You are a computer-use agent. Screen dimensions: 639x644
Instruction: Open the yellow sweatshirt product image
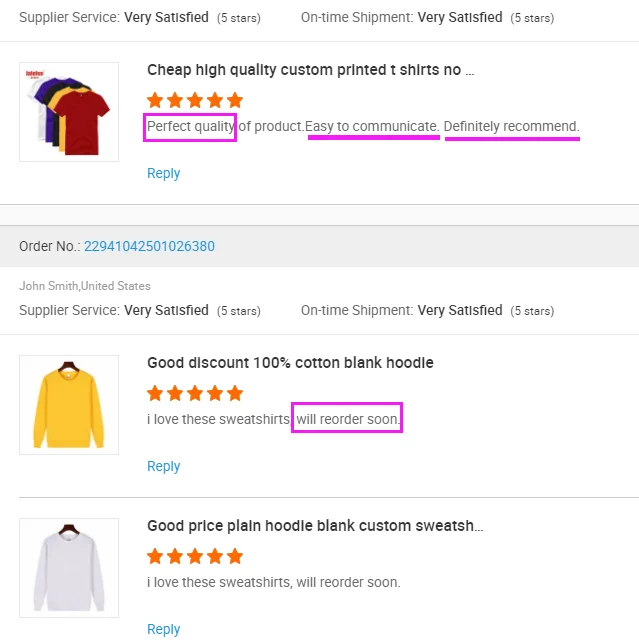point(69,404)
